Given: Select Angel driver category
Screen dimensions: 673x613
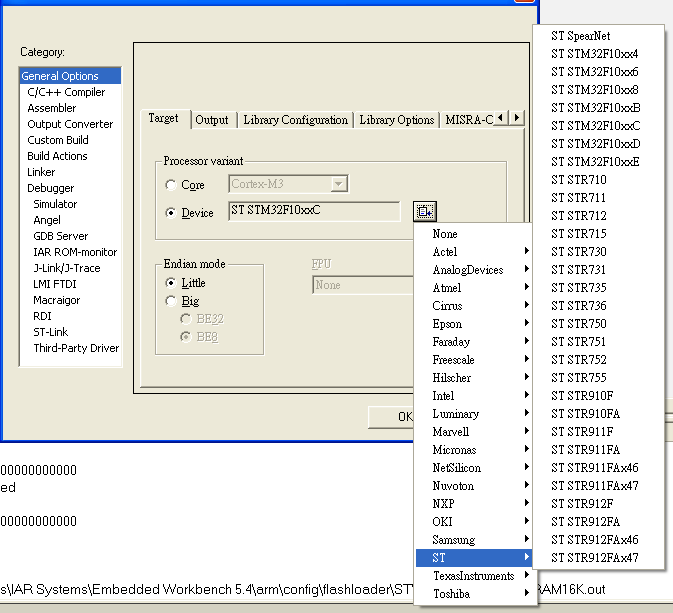Looking at the screenshot, I should [x=47, y=220].
